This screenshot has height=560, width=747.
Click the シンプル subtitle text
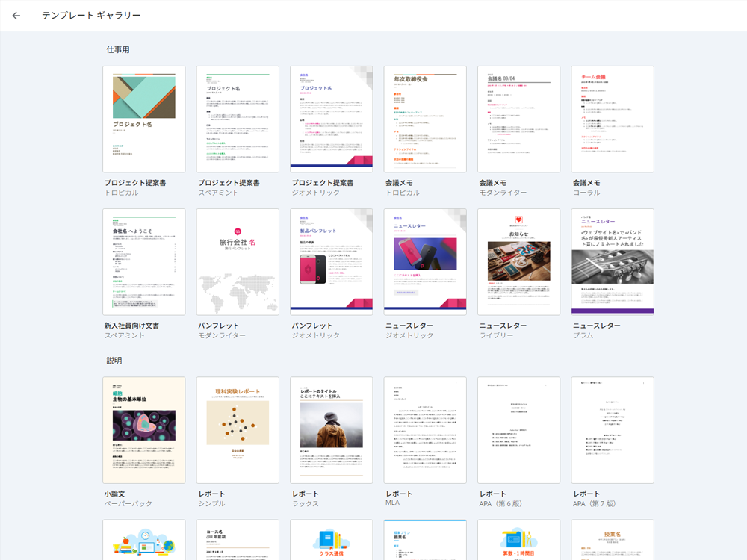[211, 503]
